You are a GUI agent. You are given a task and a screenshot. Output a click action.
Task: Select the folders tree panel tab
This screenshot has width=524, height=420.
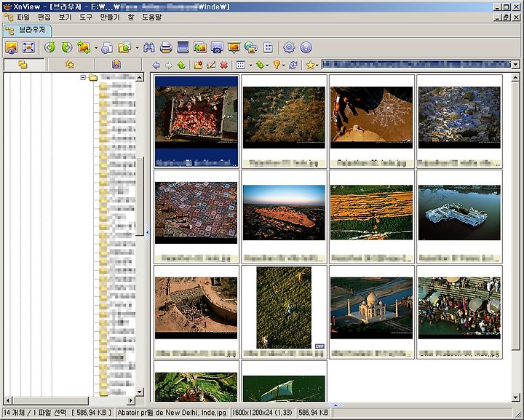(x=23, y=65)
